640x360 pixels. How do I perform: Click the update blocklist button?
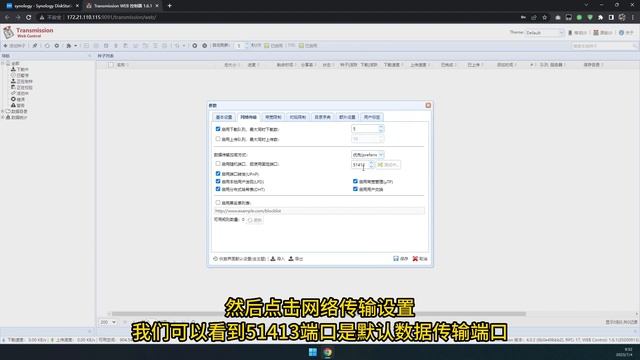[x=255, y=220]
